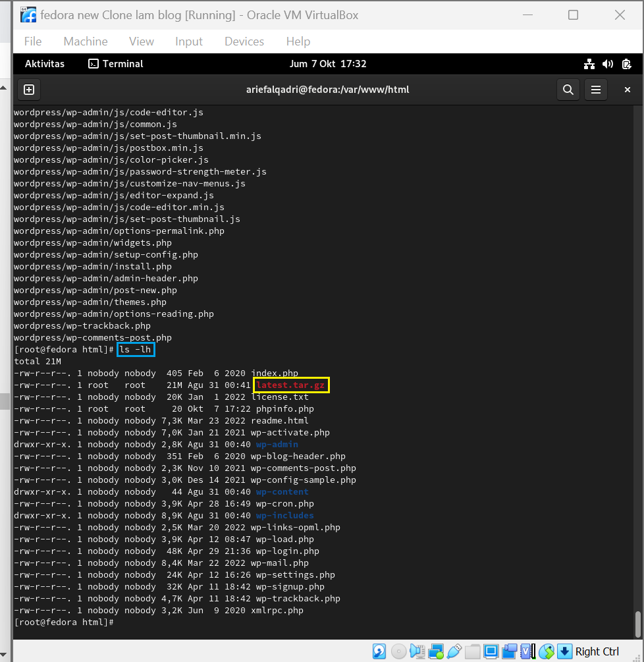Image resolution: width=644 pixels, height=662 pixels.
Task: Click the latest.tar.gz file name
Action: (x=290, y=385)
